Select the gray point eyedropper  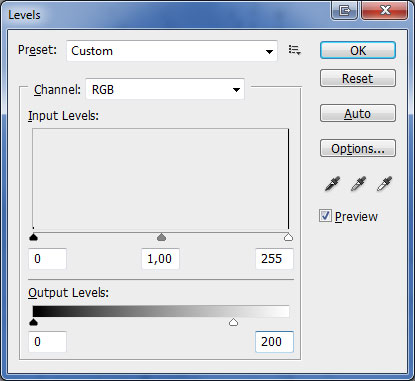pyautogui.click(x=358, y=184)
